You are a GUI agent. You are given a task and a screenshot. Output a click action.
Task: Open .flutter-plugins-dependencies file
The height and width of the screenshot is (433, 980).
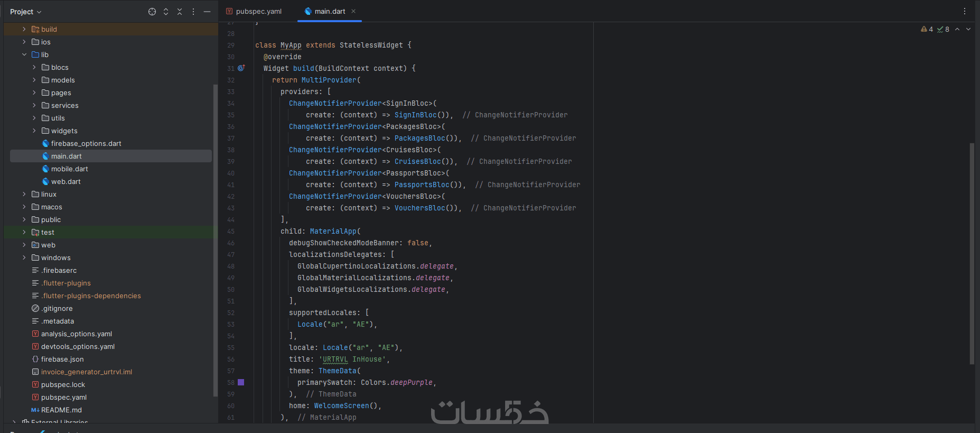(x=91, y=296)
